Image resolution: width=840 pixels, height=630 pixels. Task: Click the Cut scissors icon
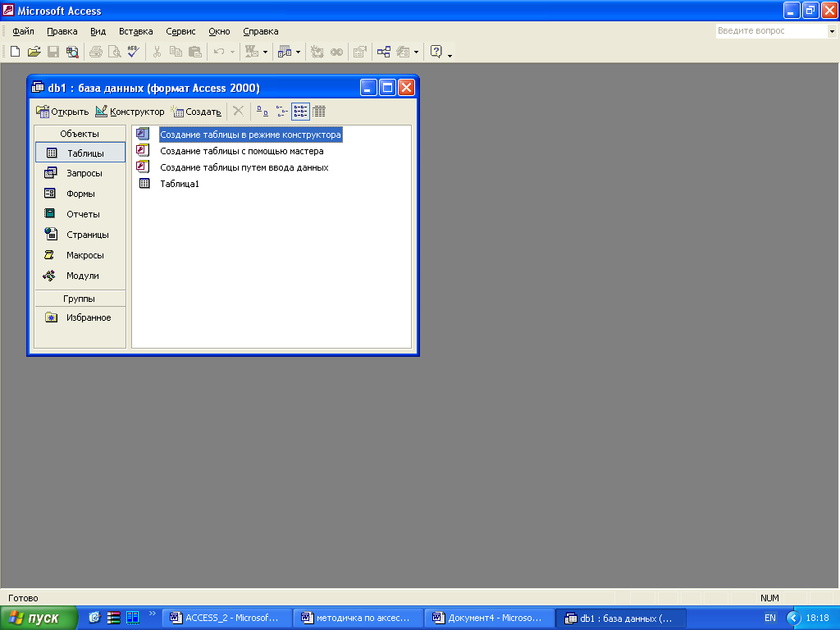[157, 52]
